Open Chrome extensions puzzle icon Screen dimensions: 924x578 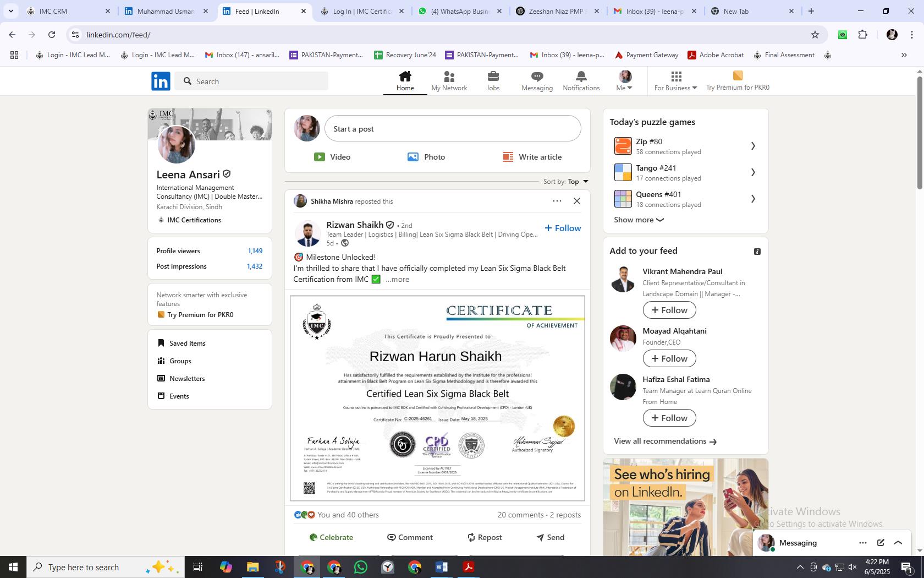(x=863, y=35)
